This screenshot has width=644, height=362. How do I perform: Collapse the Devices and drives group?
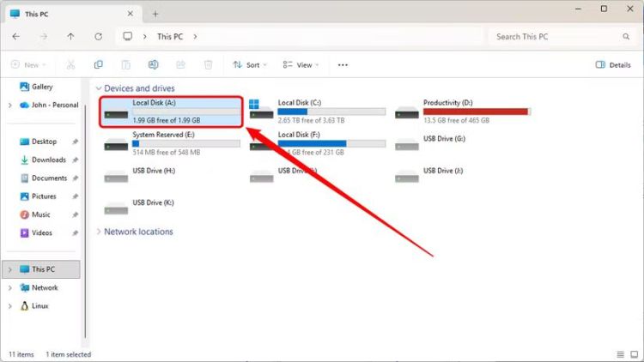[100, 88]
